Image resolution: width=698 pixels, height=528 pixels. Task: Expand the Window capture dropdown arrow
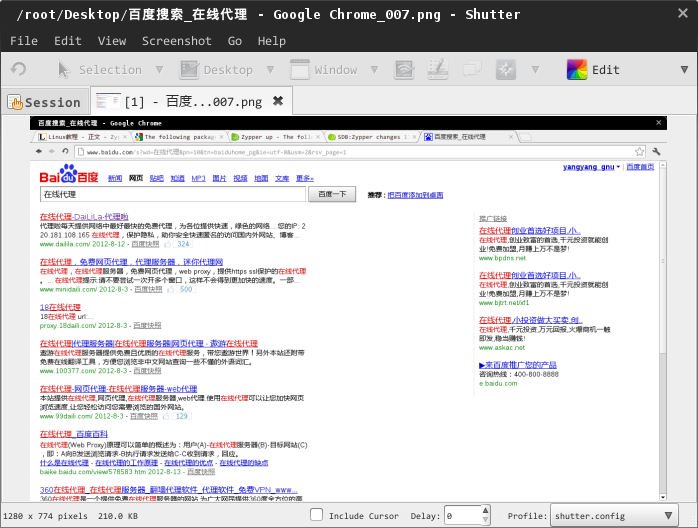pyautogui.click(x=374, y=70)
